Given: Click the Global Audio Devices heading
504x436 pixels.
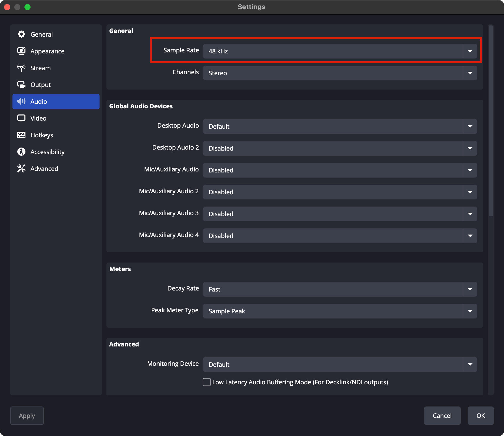Looking at the screenshot, I should (141, 106).
